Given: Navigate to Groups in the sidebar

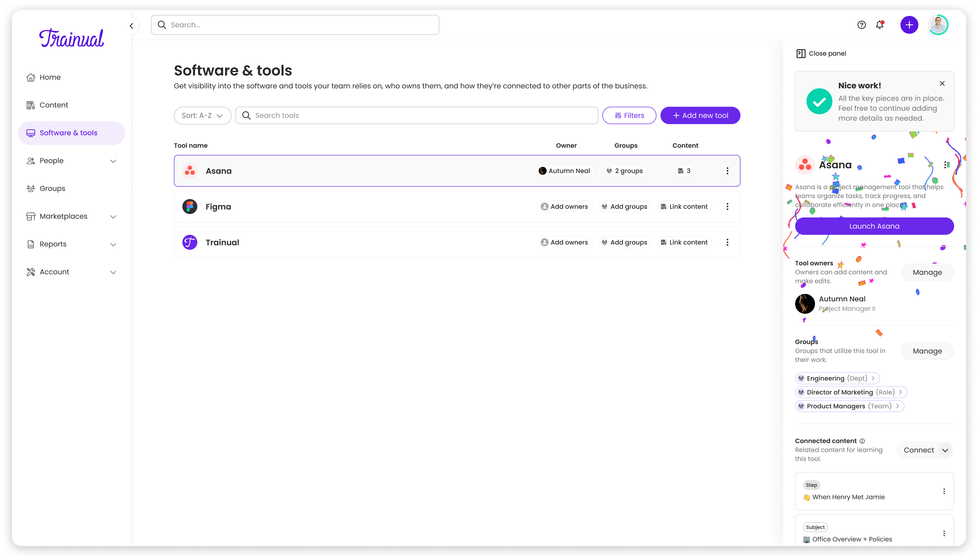Looking at the screenshot, I should pyautogui.click(x=52, y=188).
